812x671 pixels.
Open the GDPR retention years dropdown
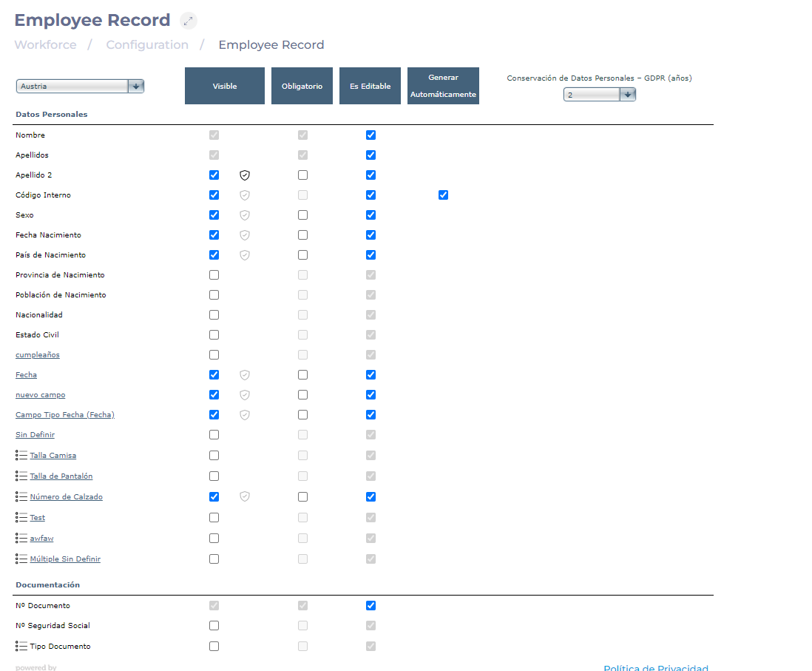pyautogui.click(x=599, y=95)
